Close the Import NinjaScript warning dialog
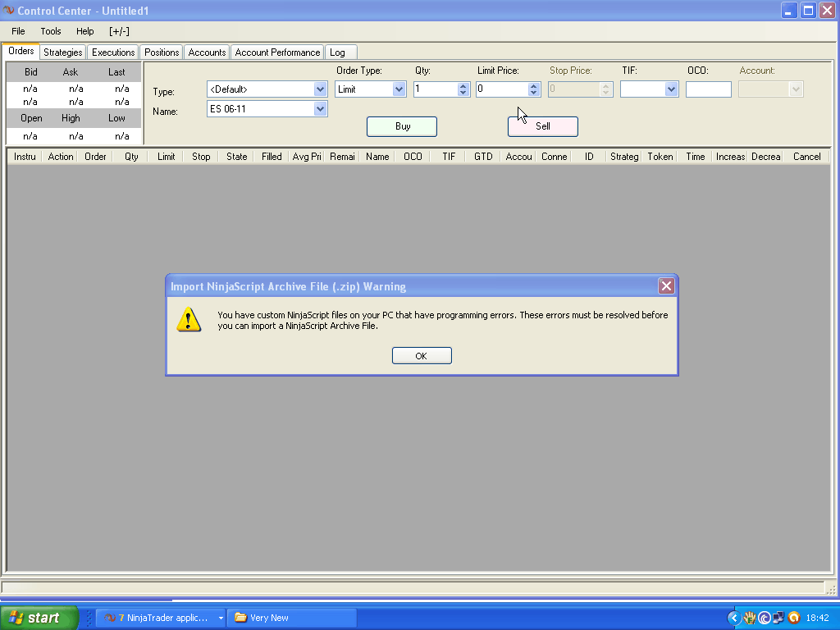840x630 pixels. pyautogui.click(x=666, y=286)
